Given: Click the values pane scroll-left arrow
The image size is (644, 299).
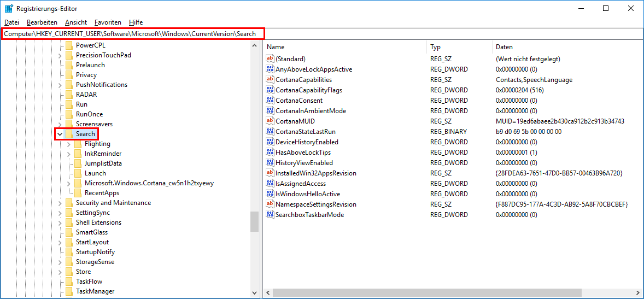Looking at the screenshot, I should click(x=268, y=293).
